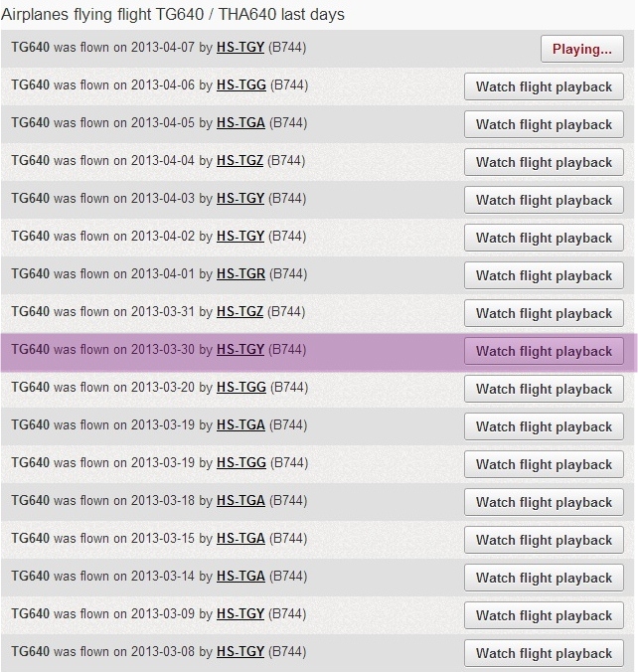Watch flight playback for 2013-03-20
Screen dimensions: 638x672
click(x=544, y=389)
